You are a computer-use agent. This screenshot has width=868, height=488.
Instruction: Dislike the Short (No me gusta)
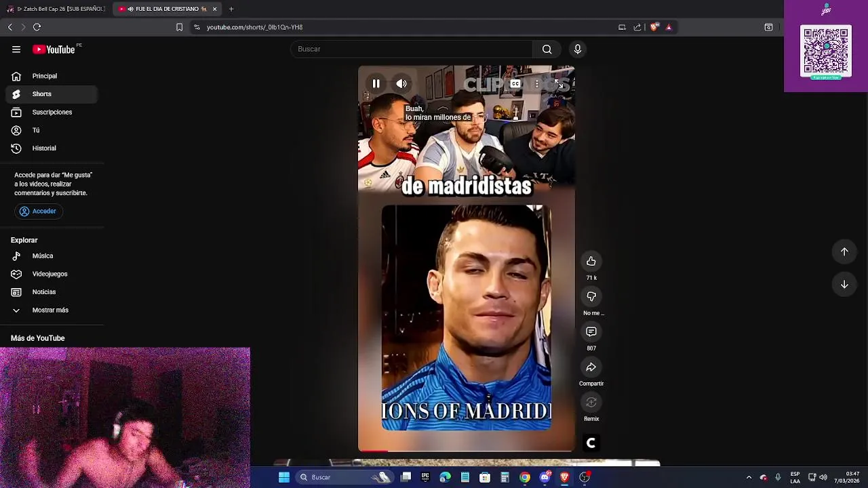591,297
